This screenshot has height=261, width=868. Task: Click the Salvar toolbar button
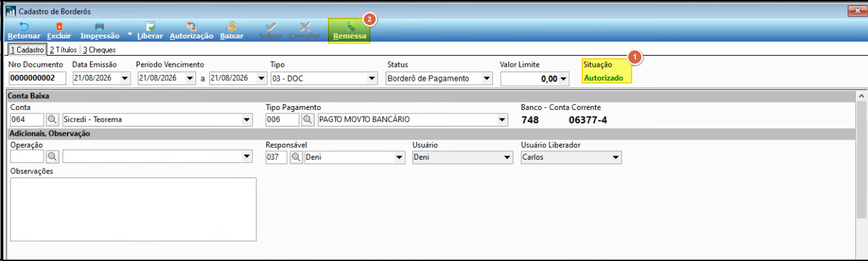[x=270, y=31]
